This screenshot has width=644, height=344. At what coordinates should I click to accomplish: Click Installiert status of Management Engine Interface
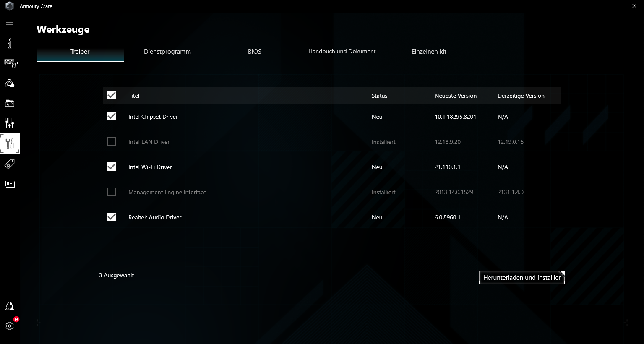pyautogui.click(x=383, y=192)
